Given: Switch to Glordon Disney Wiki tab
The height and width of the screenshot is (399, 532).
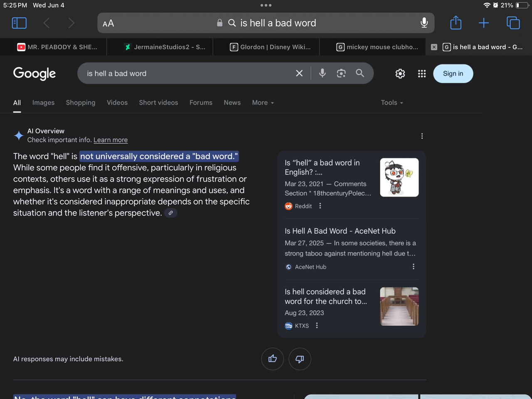Looking at the screenshot, I should coord(270,47).
